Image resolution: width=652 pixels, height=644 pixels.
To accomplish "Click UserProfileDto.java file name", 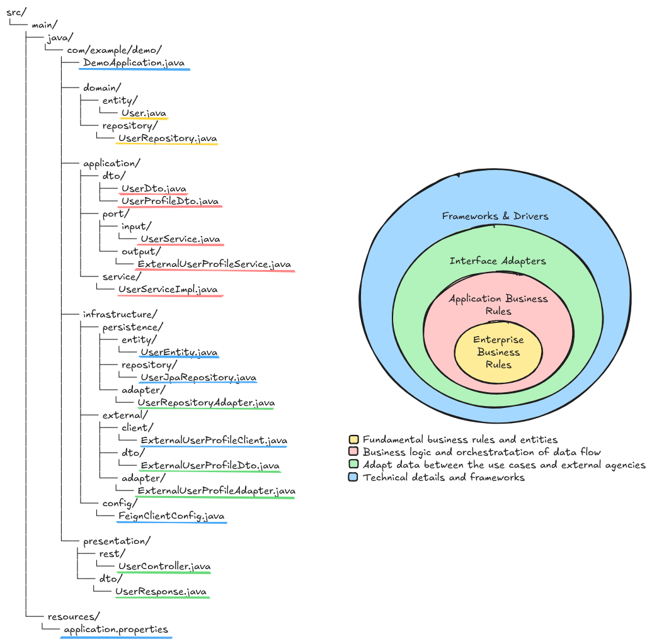I will (x=170, y=201).
